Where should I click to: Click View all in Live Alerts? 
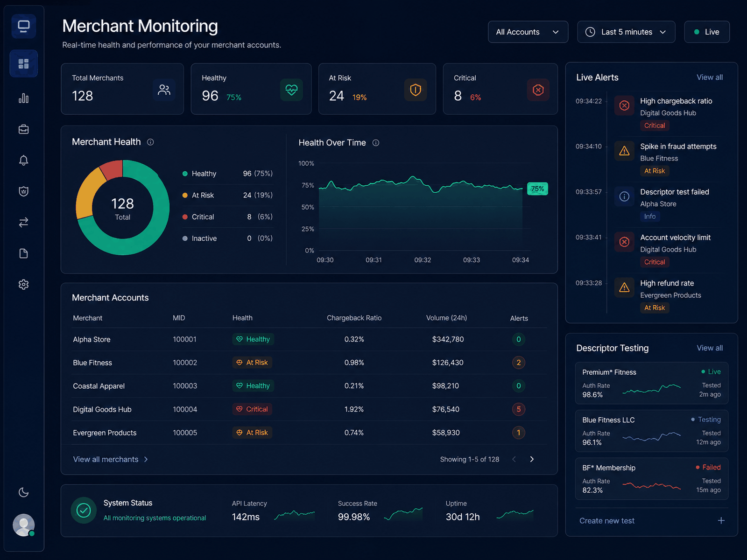click(710, 77)
